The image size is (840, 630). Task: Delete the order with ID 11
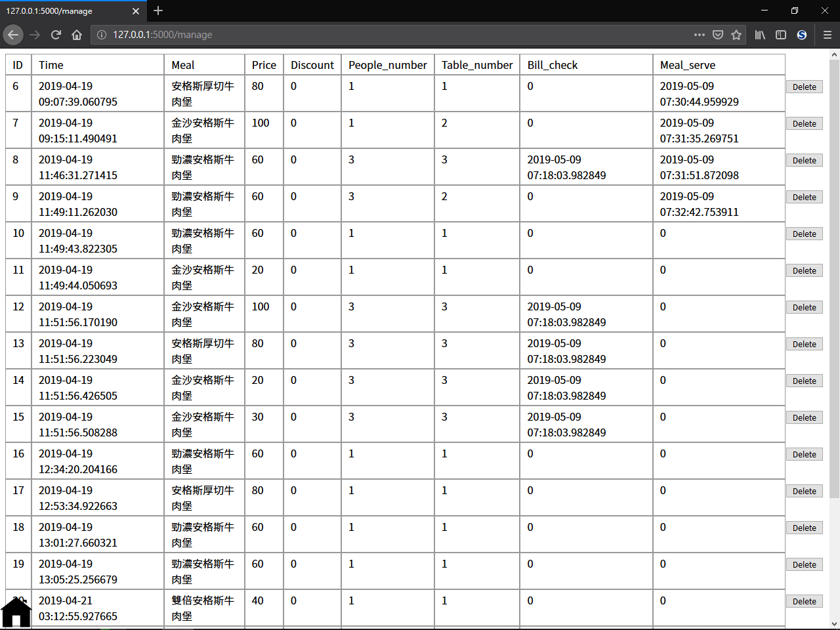click(x=805, y=270)
